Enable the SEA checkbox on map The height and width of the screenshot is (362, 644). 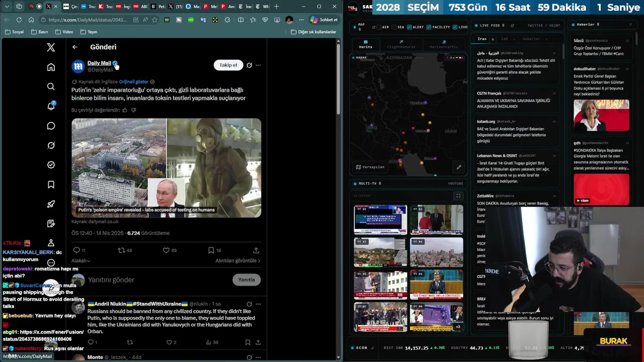coord(395,27)
